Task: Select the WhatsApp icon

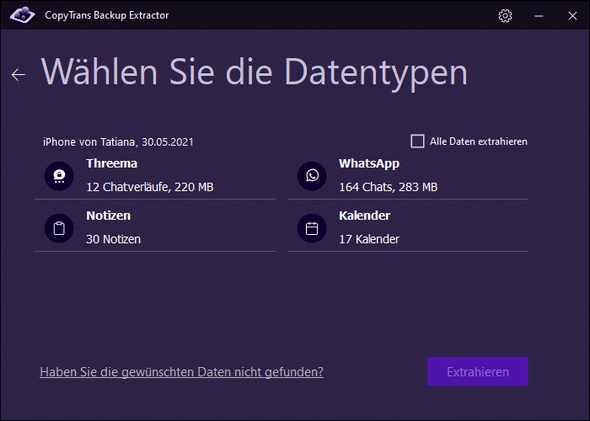Action: pos(312,176)
